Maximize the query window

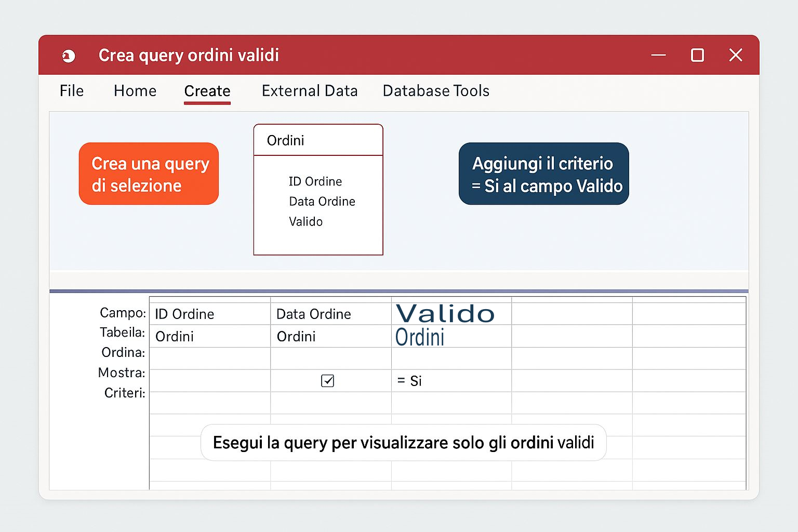[x=697, y=55]
